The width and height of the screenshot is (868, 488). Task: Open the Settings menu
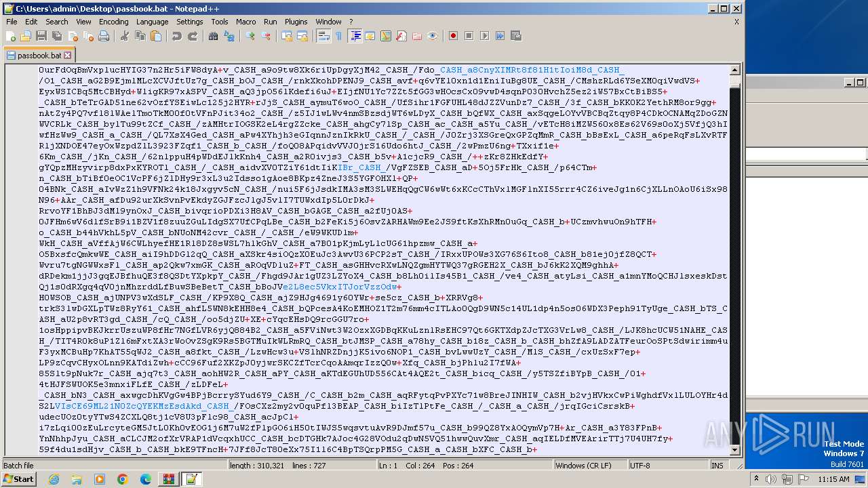tap(190, 22)
